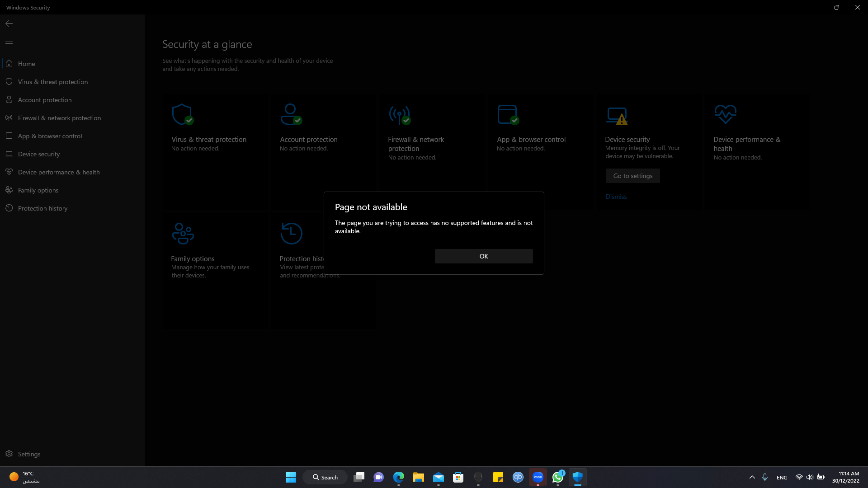The width and height of the screenshot is (868, 488).
Task: Open the Protection history clock tile icon
Action: pos(291,234)
